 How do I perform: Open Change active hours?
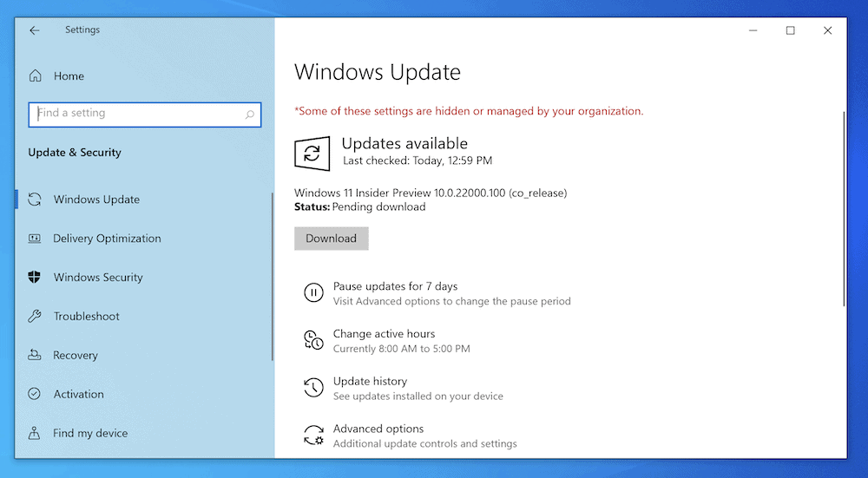click(385, 334)
